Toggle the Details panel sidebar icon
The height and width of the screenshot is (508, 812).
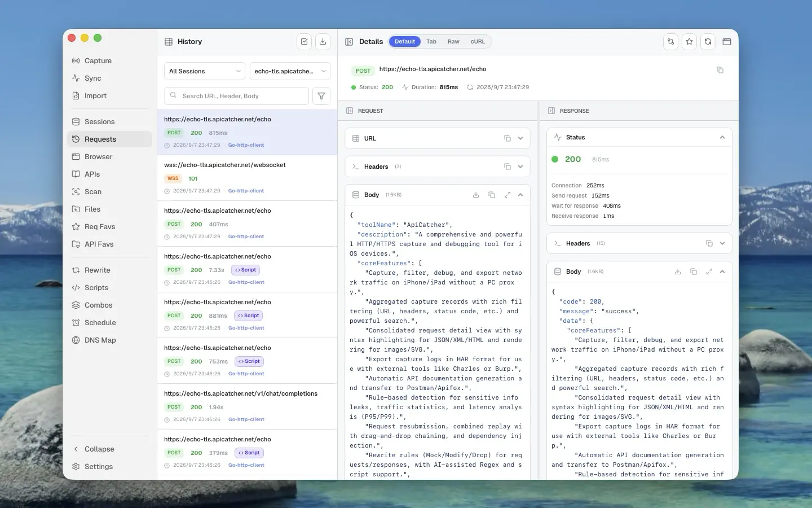tap(349, 42)
